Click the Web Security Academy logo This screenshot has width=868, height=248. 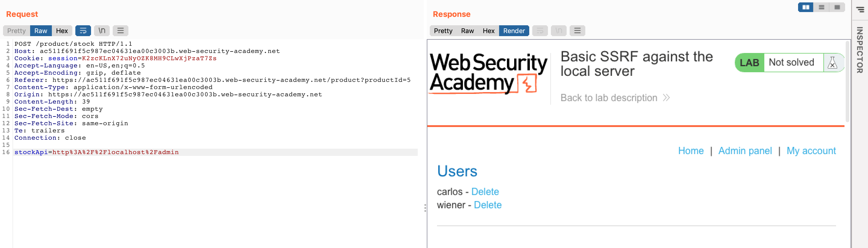[488, 73]
